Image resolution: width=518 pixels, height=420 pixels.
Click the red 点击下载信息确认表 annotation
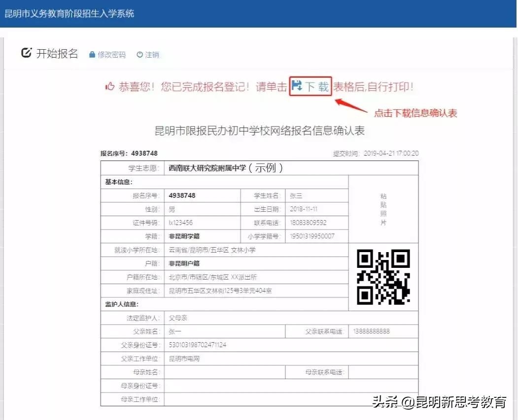[415, 113]
